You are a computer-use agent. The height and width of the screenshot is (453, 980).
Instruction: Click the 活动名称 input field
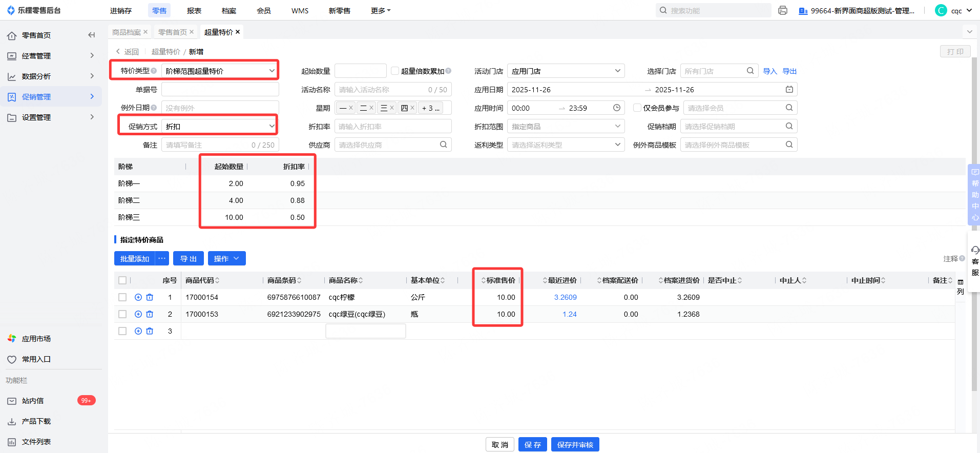click(393, 89)
